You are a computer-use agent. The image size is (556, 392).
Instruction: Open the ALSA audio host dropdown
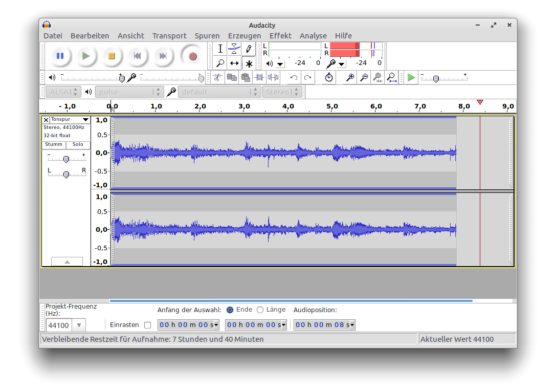(64, 92)
